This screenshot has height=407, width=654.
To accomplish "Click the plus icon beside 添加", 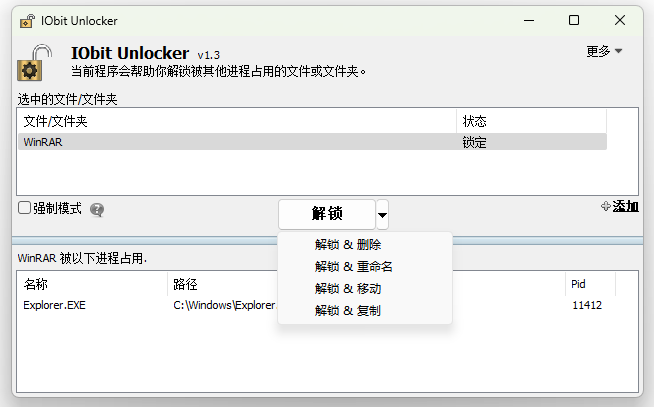I will pyautogui.click(x=606, y=206).
